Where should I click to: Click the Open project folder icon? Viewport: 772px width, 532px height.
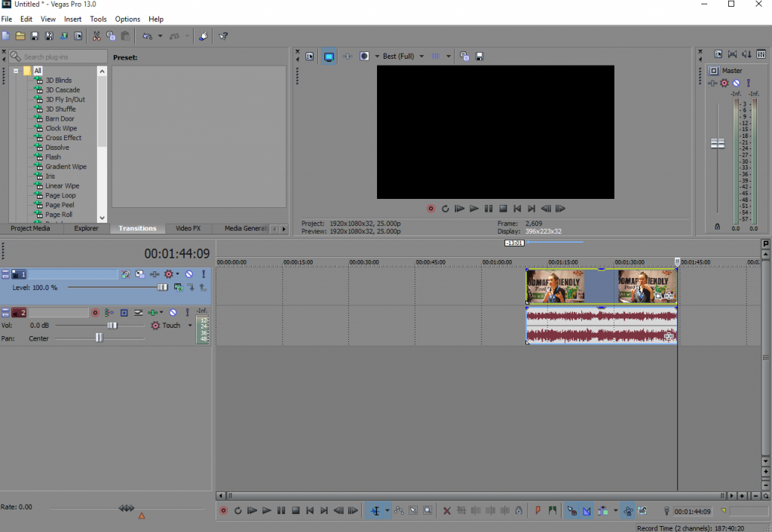20,36
